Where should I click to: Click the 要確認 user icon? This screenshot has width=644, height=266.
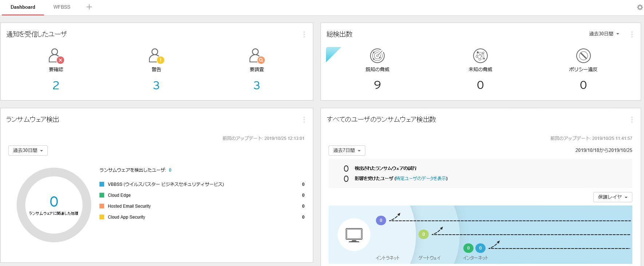coord(56,56)
